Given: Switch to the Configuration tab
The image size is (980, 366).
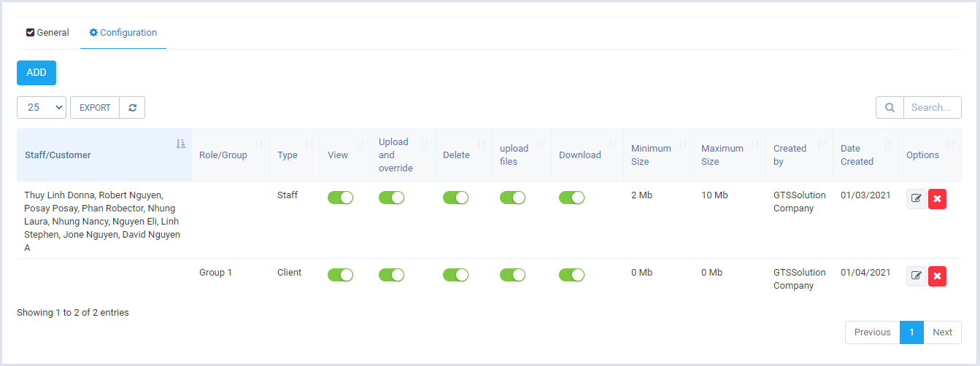Looking at the screenshot, I should (x=123, y=33).
